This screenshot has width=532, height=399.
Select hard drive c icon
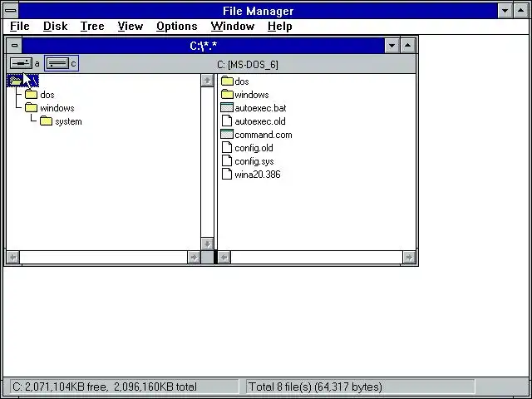pyautogui.click(x=57, y=63)
